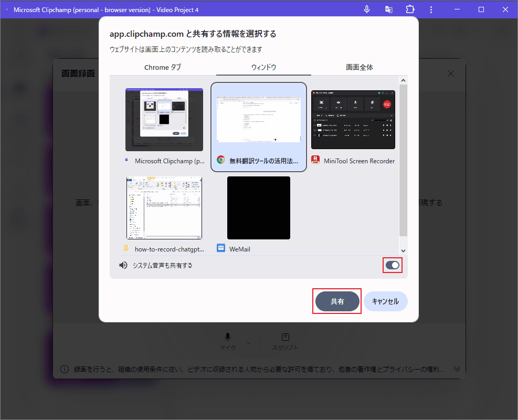Click the スクリプト script icon
Viewport: 518px width, 420px height.
pyautogui.click(x=286, y=337)
